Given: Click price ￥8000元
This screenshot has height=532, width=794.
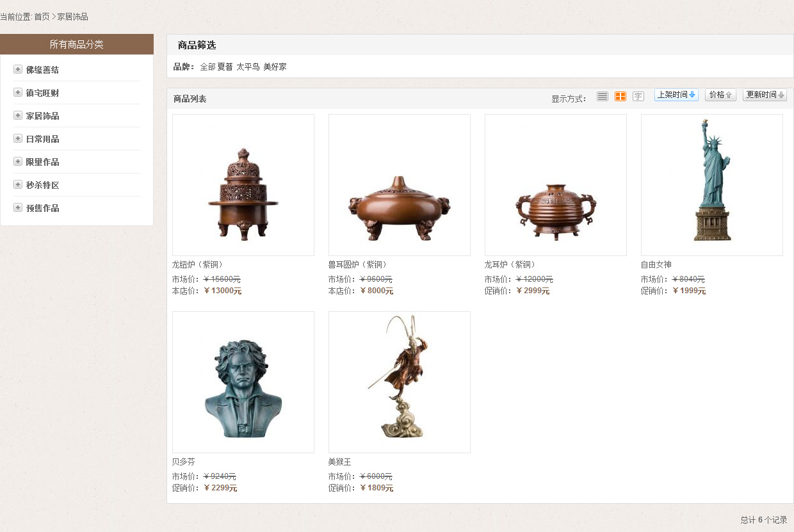Looking at the screenshot, I should [377, 291].
